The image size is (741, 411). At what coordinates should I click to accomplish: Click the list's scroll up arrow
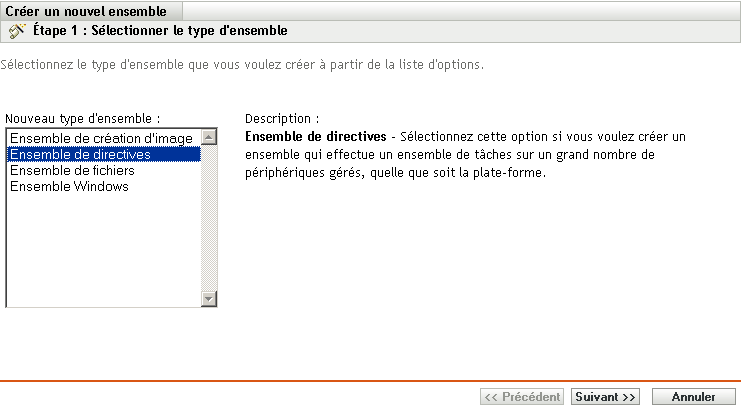coord(209,138)
